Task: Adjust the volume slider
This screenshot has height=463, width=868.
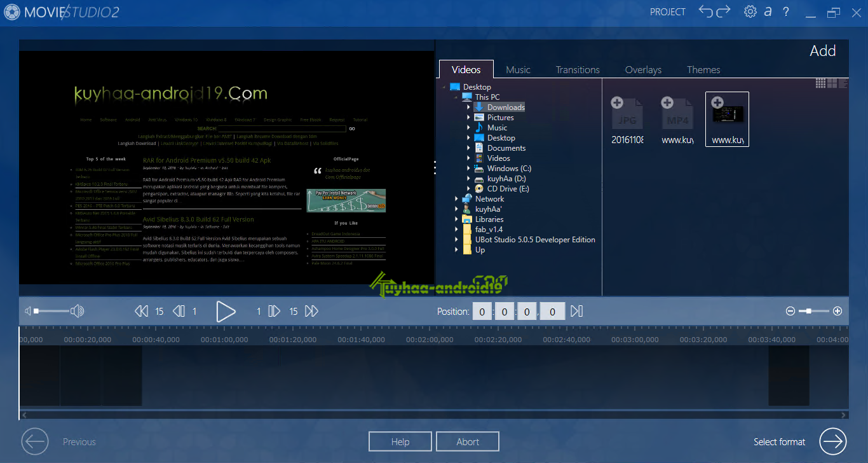Action: coord(52,311)
